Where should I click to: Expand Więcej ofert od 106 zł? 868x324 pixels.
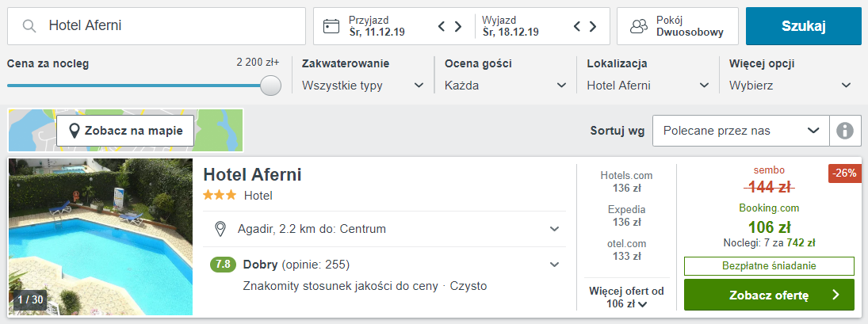[x=627, y=298]
